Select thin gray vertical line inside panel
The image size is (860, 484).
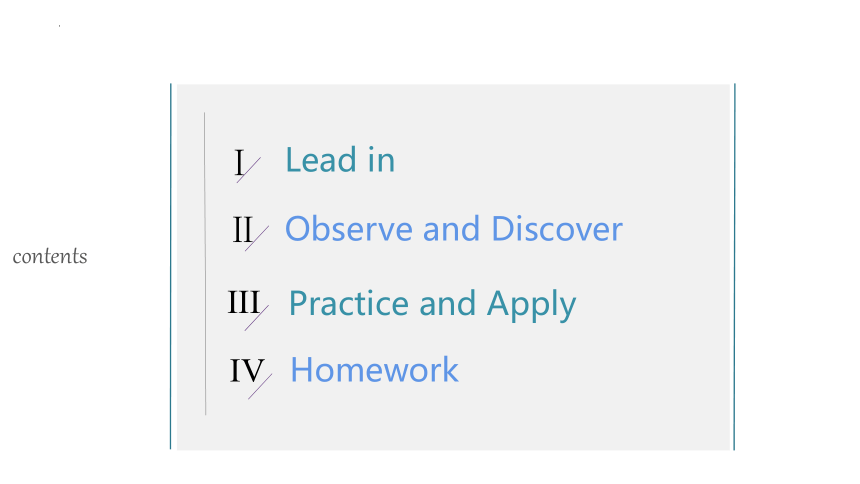point(205,263)
